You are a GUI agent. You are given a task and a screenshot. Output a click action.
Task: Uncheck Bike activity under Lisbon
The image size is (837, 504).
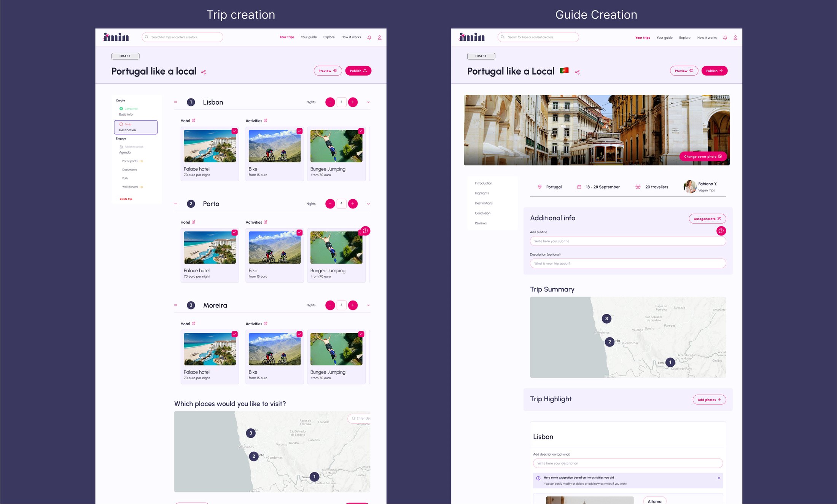[x=299, y=131]
